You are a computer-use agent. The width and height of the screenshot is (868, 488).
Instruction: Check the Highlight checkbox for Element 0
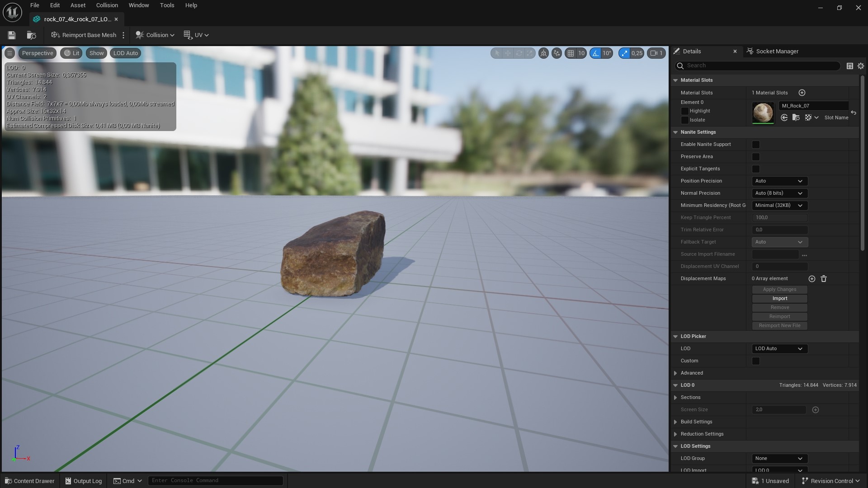685,111
